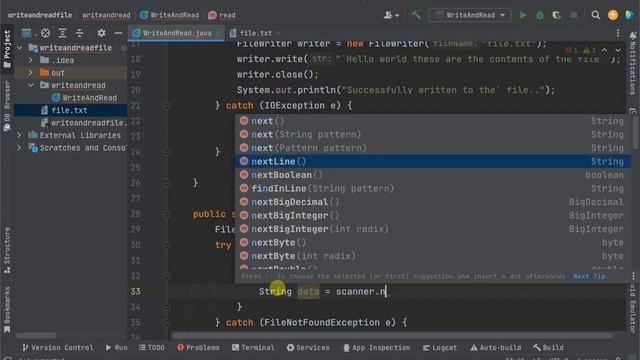Collapse the writeandreadfile project root
The image size is (640, 360).
point(20,48)
